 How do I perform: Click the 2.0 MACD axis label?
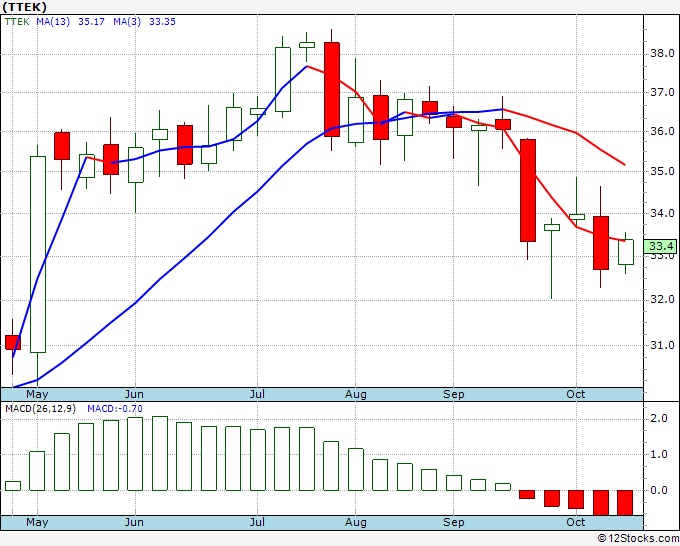tap(659, 418)
